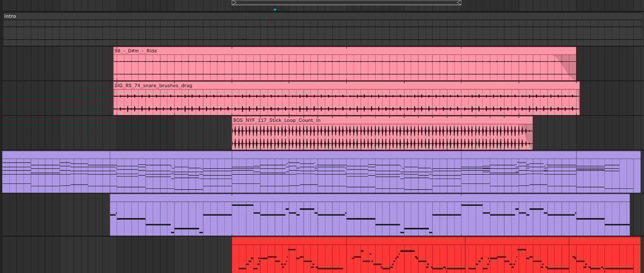Select the SIG_RS_74_snare_brushes_drag clip title
The image size is (644, 273).
tap(153, 85)
